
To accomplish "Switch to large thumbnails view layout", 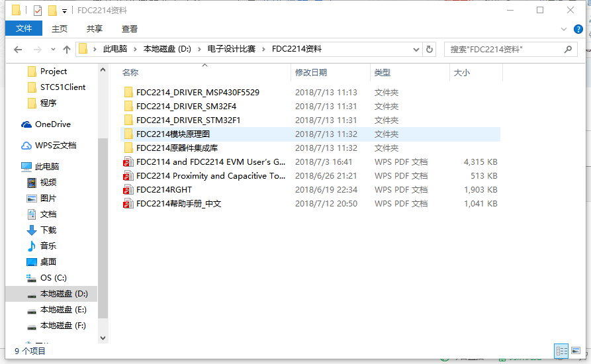I will click(x=576, y=351).
